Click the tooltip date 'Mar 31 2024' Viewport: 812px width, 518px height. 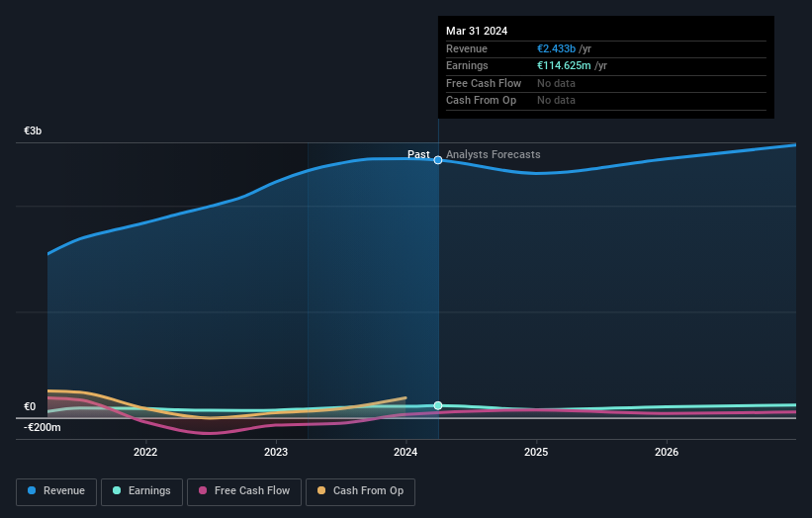click(477, 31)
